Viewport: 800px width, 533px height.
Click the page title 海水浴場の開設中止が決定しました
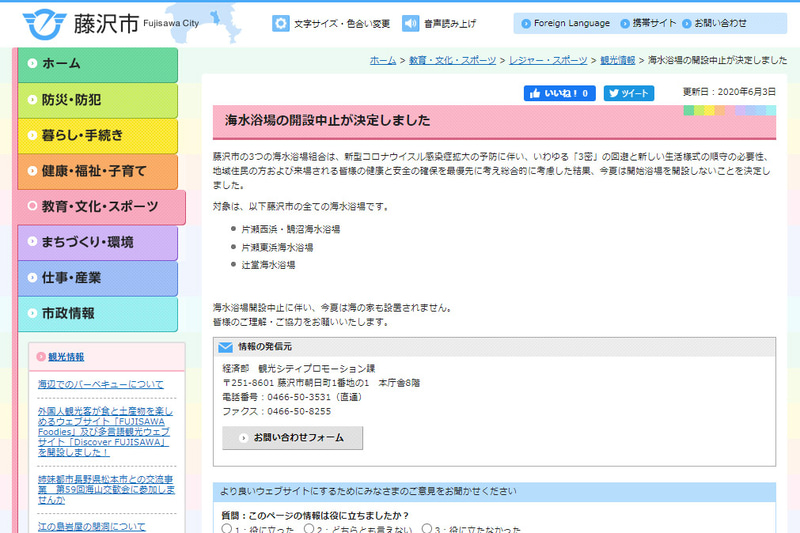(x=328, y=120)
